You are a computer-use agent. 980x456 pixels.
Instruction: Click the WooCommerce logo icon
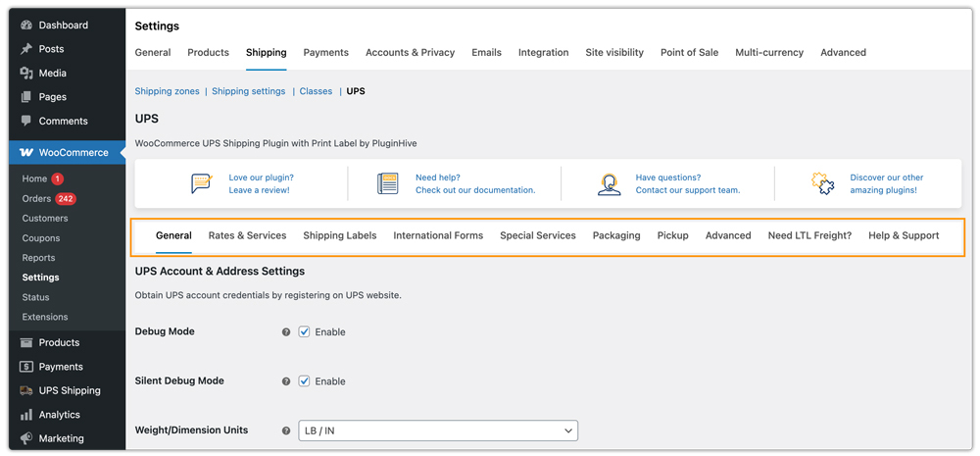(x=26, y=153)
